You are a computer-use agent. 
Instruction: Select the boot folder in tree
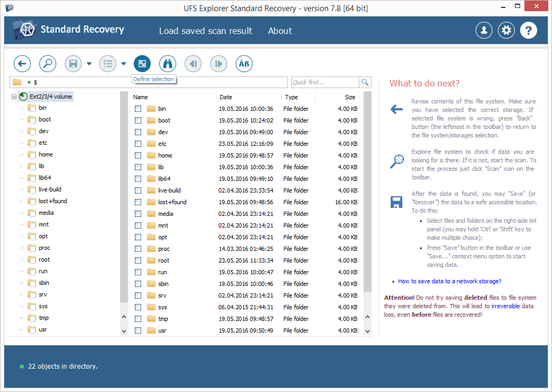(x=45, y=119)
